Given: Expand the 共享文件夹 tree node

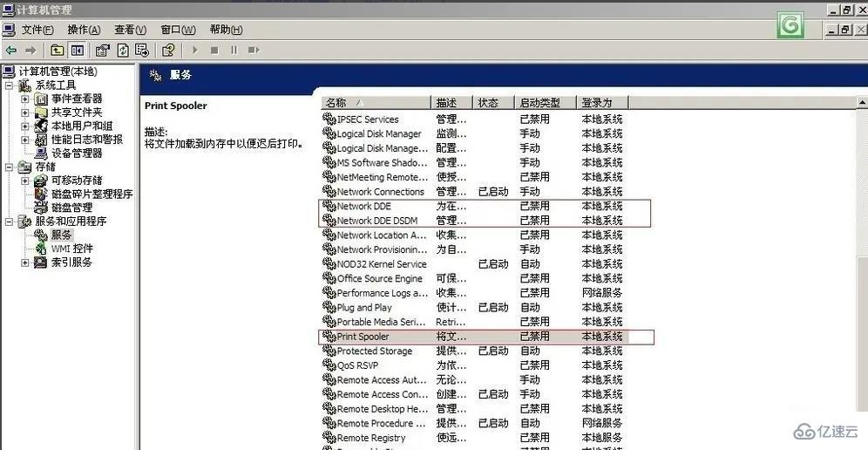Looking at the screenshot, I should (25, 112).
